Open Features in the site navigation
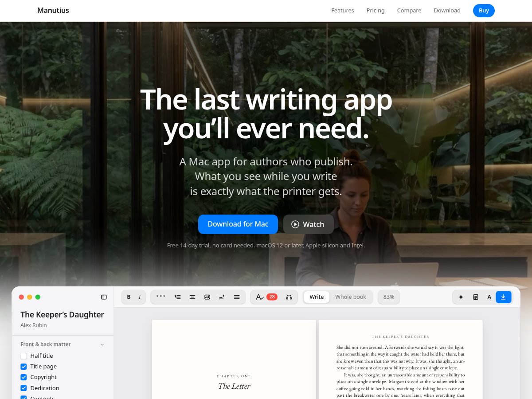Image resolution: width=532 pixels, height=399 pixels. coord(343,10)
